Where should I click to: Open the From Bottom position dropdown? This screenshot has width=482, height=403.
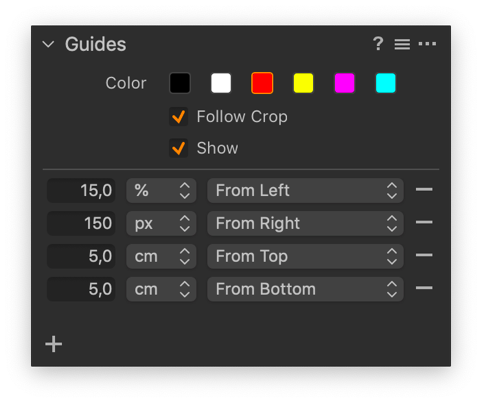[305, 289]
